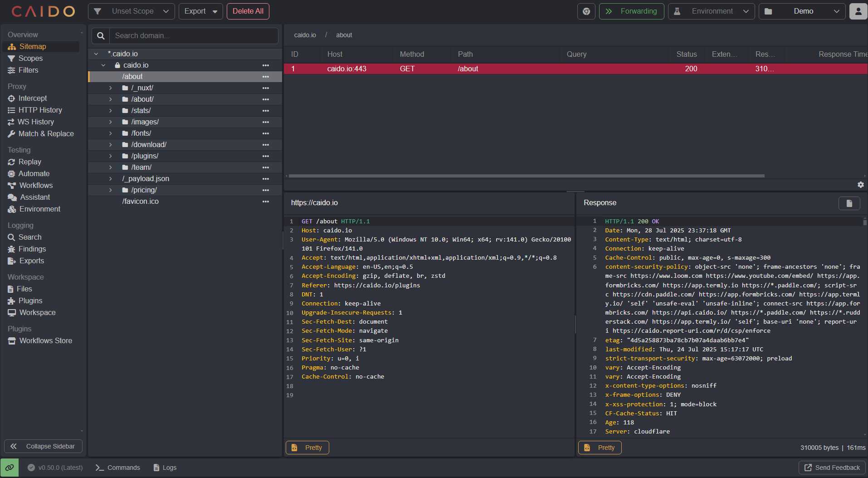Open the sitemap table settings gear
This screenshot has width=868, height=478.
click(860, 185)
